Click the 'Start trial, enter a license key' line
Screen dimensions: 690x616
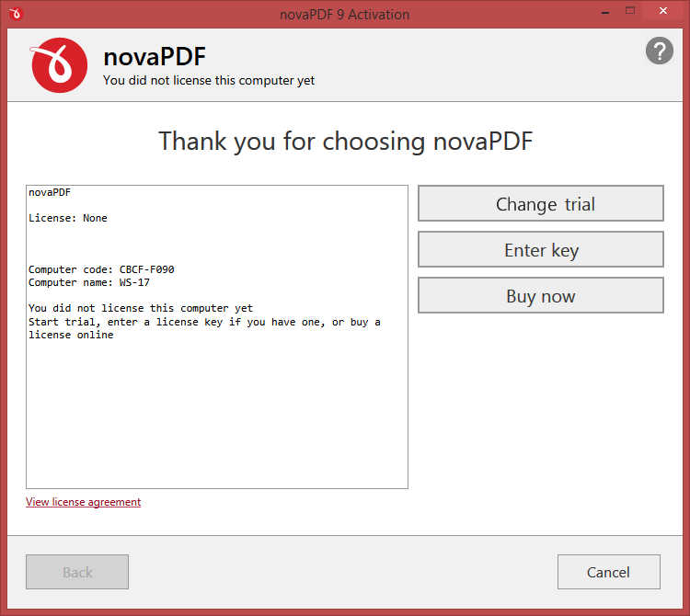[x=204, y=322]
